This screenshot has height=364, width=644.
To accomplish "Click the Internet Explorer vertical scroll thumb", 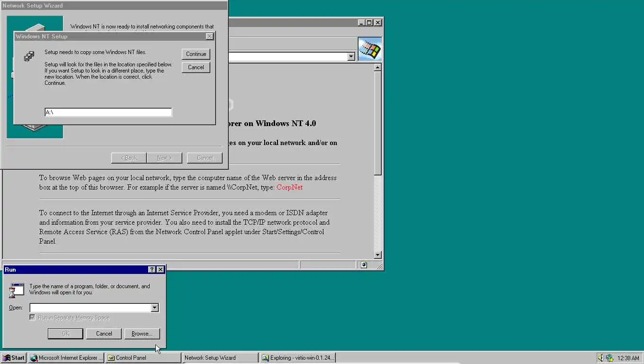I will pos(377,123).
